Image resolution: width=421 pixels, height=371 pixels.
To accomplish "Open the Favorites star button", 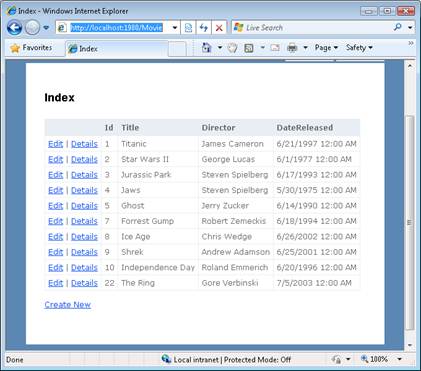I will 31,48.
